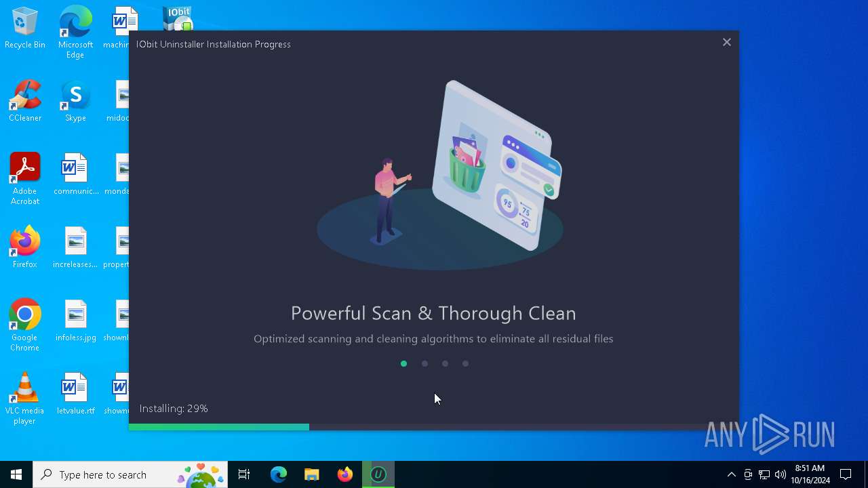Screen dimensions: 868x488
Task: Open the notification center icon
Action: point(846,474)
